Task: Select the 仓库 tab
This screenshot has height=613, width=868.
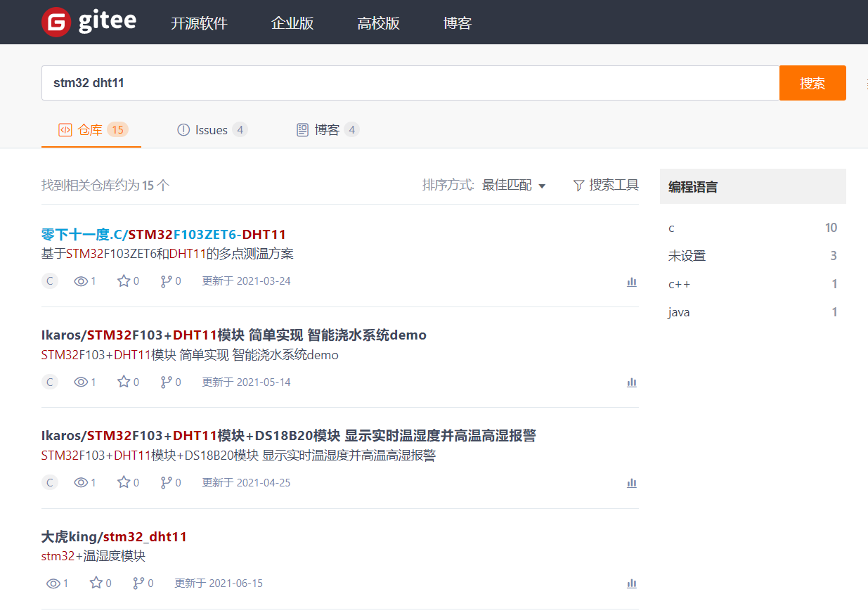Action: pyautogui.click(x=91, y=130)
